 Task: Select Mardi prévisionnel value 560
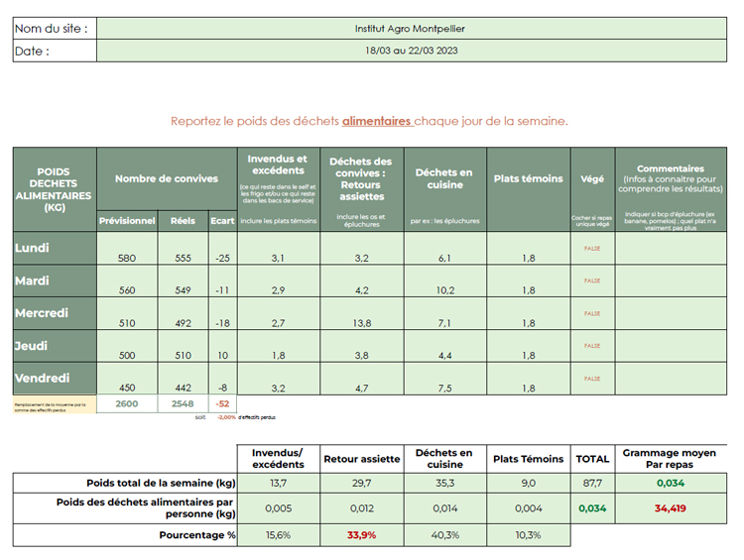[127, 280]
